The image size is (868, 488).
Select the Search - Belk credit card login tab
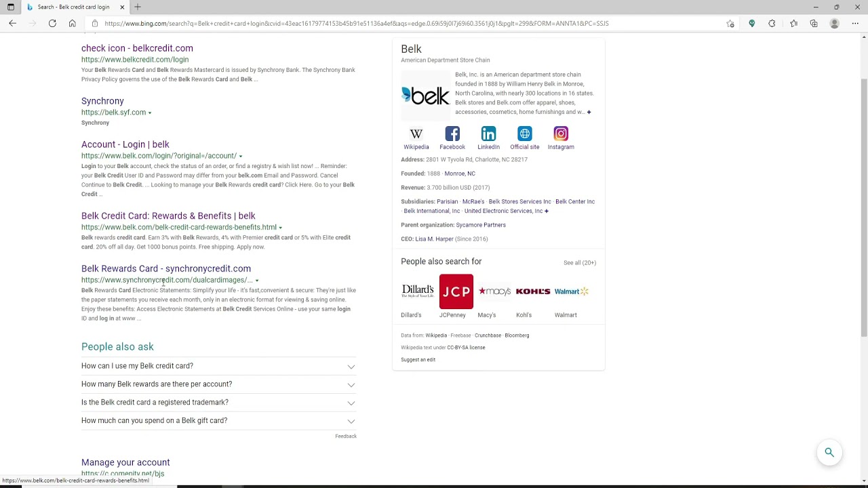pos(73,7)
